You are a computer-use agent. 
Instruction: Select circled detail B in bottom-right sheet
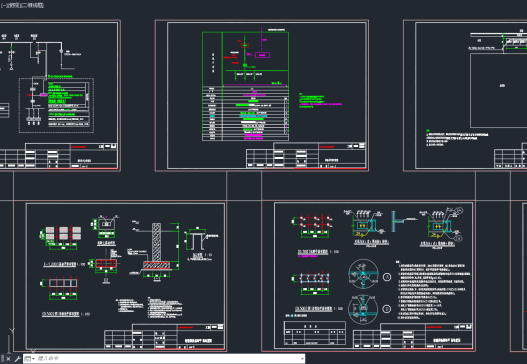pyautogui.click(x=363, y=310)
